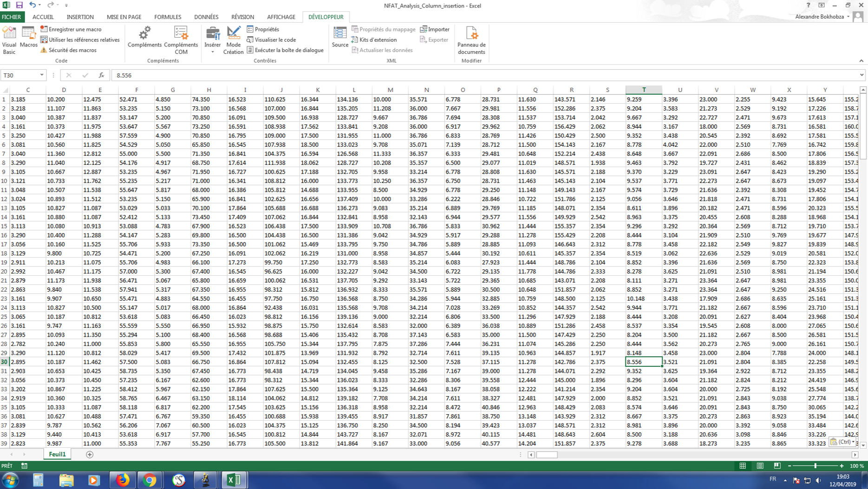Open Windows Explorer from the taskbar
The image size is (868, 489).
pos(66,480)
